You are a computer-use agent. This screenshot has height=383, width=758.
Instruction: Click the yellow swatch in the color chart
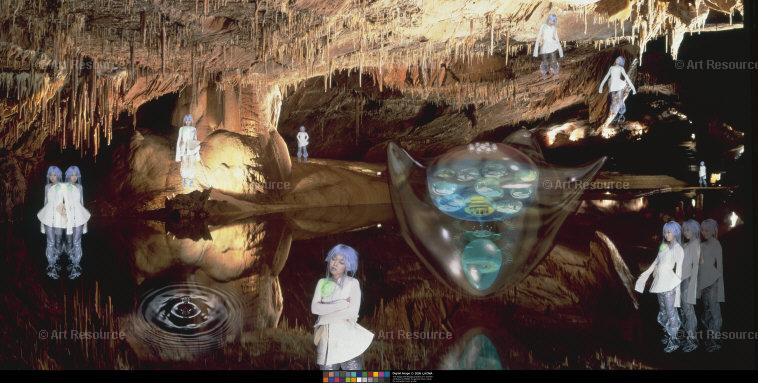pyautogui.click(x=376, y=374)
